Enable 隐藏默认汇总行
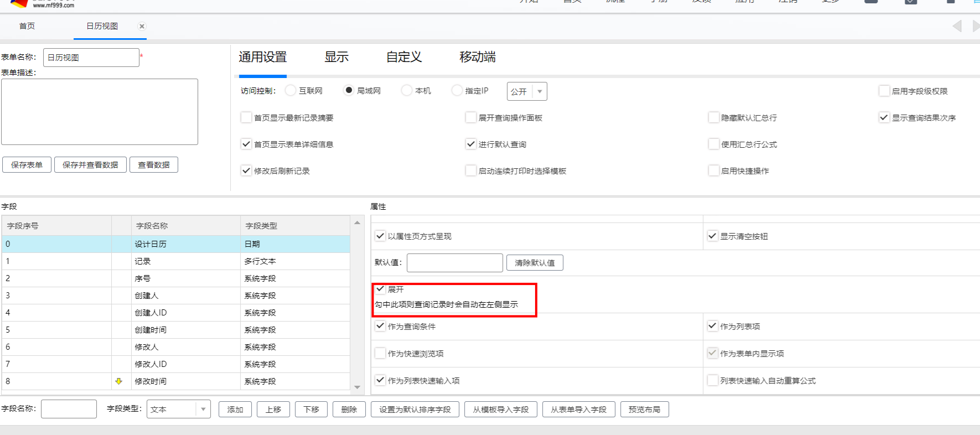Image resolution: width=980 pixels, height=435 pixels. click(714, 117)
